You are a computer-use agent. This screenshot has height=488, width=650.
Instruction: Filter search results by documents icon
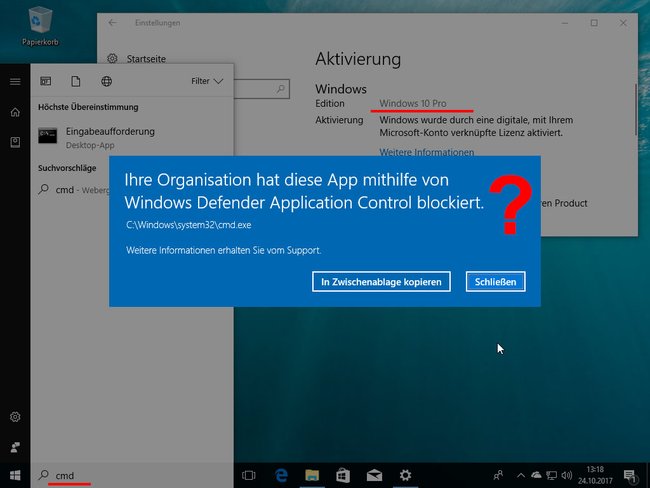pyautogui.click(x=76, y=81)
